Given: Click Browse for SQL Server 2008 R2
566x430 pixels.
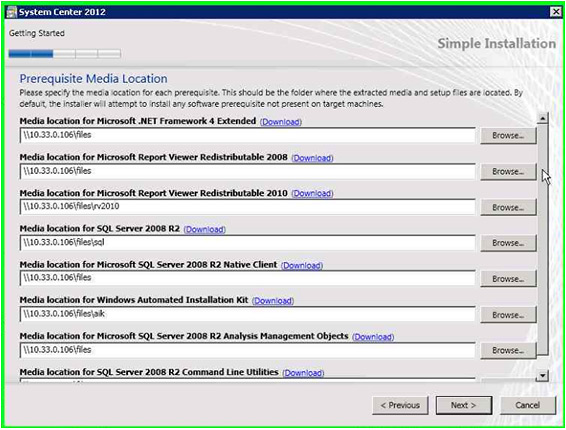Looking at the screenshot, I should pyautogui.click(x=508, y=243).
